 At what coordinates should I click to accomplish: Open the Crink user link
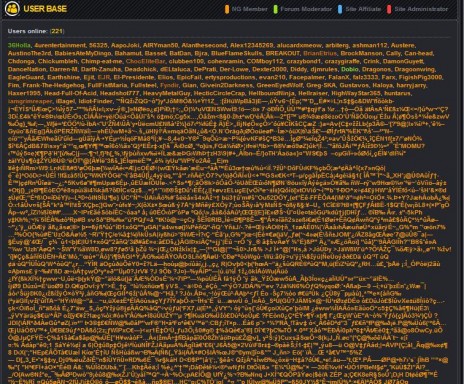pos(371,61)
